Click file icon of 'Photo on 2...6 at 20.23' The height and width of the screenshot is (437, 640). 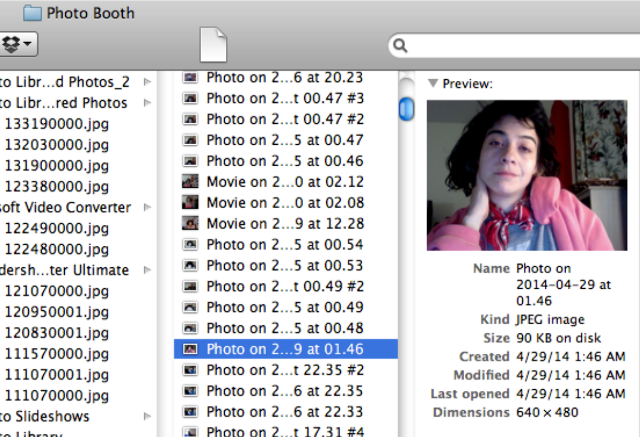190,77
